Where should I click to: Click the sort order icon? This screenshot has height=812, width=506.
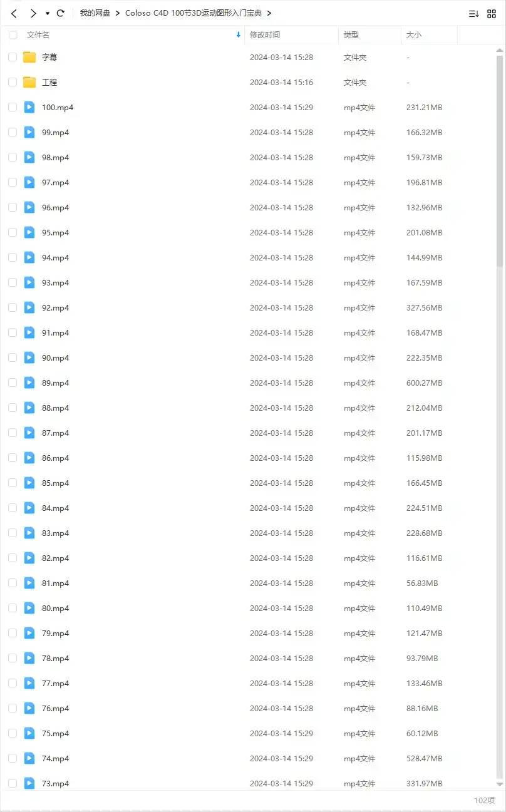pyautogui.click(x=474, y=13)
